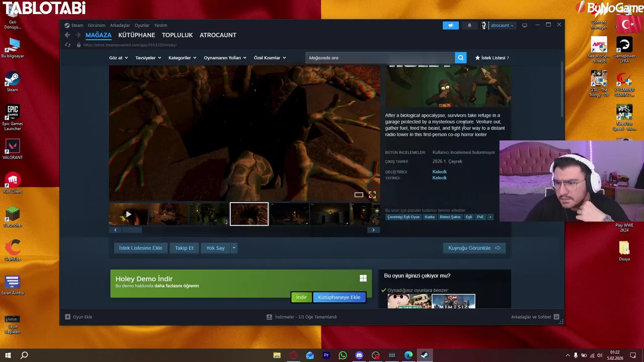Viewport: 644px width, 362px height.
Task: Add another tag with the plus button
Action: (490, 217)
